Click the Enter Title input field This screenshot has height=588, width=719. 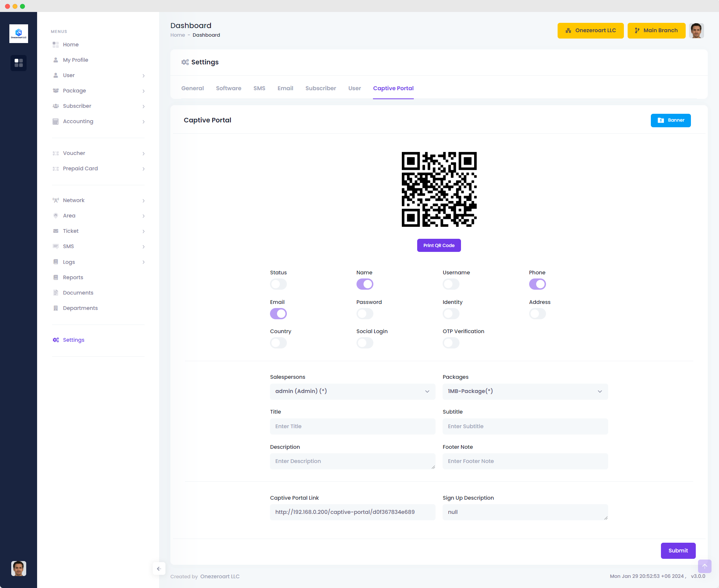352,426
